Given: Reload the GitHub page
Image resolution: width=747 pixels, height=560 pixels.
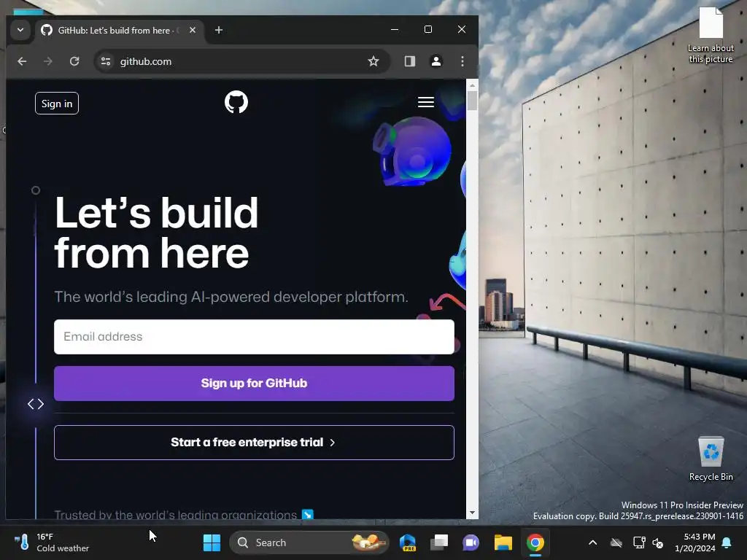Looking at the screenshot, I should click(x=74, y=61).
